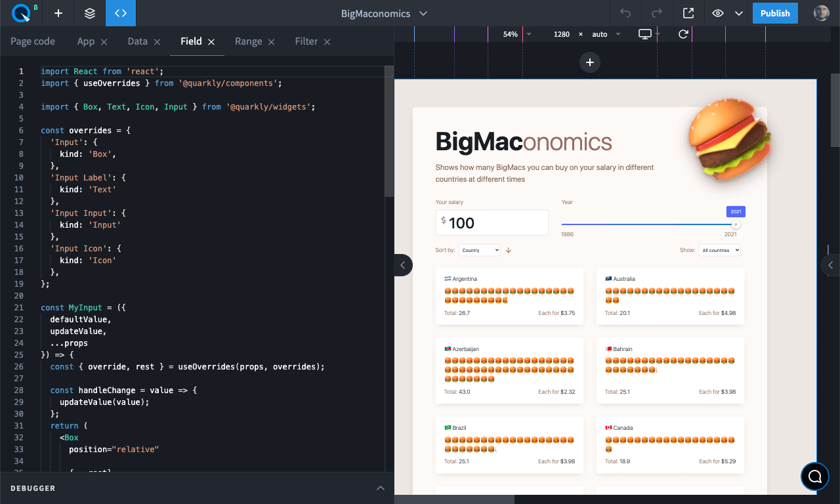Collapse the left panel with arrow handle
Viewport: 840px width, 504px height.
pos(403,265)
